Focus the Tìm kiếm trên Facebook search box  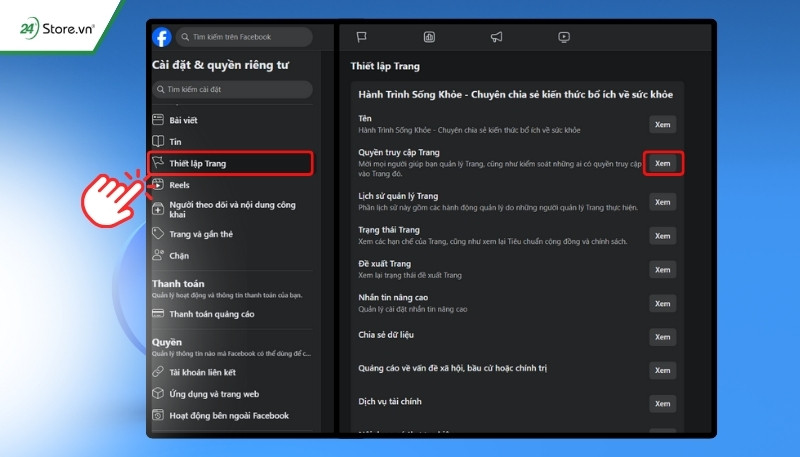click(x=244, y=37)
